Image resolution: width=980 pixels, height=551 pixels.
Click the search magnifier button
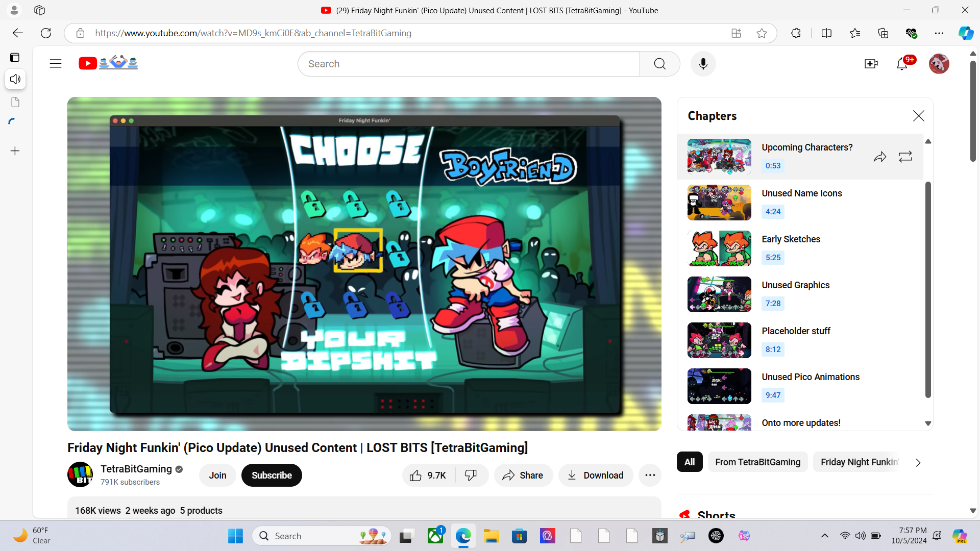659,64
